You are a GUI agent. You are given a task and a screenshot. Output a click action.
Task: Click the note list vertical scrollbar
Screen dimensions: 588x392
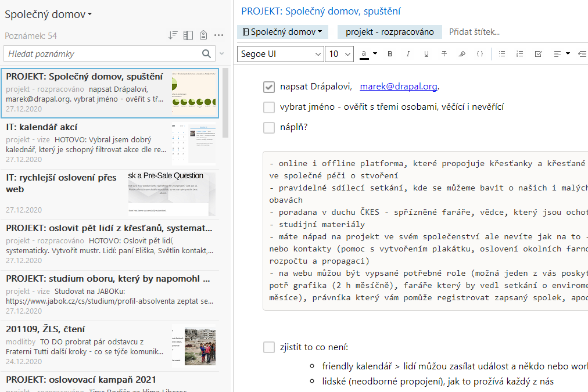[225, 103]
